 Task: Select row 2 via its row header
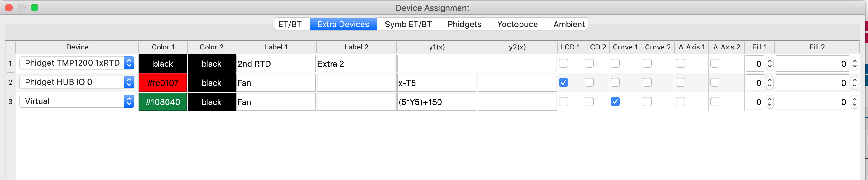pyautogui.click(x=11, y=83)
